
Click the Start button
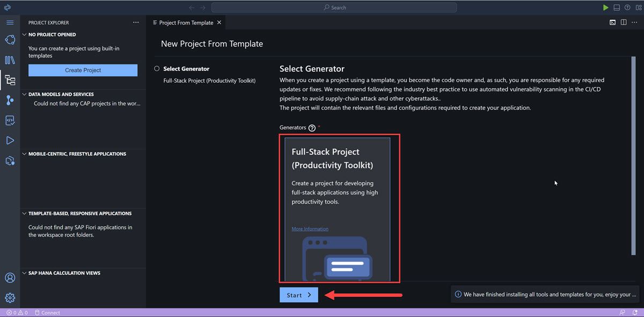pos(299,295)
